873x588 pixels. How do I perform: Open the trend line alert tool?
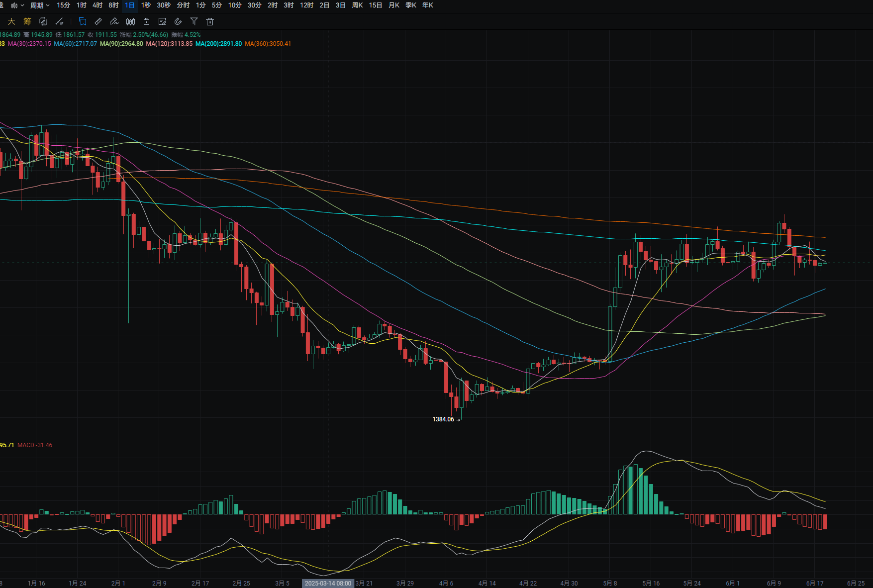click(x=59, y=21)
